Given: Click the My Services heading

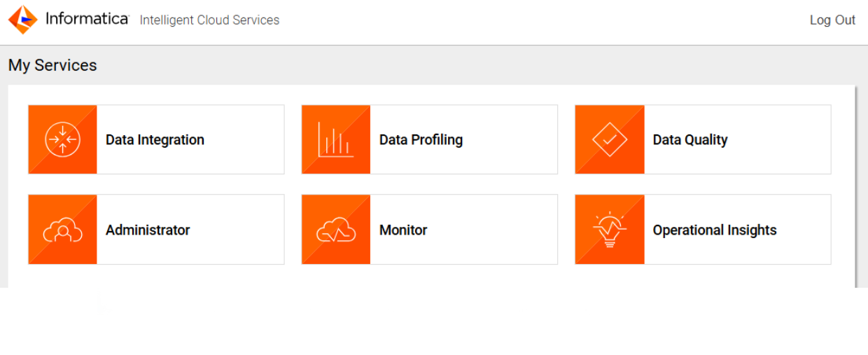Looking at the screenshot, I should [52, 65].
